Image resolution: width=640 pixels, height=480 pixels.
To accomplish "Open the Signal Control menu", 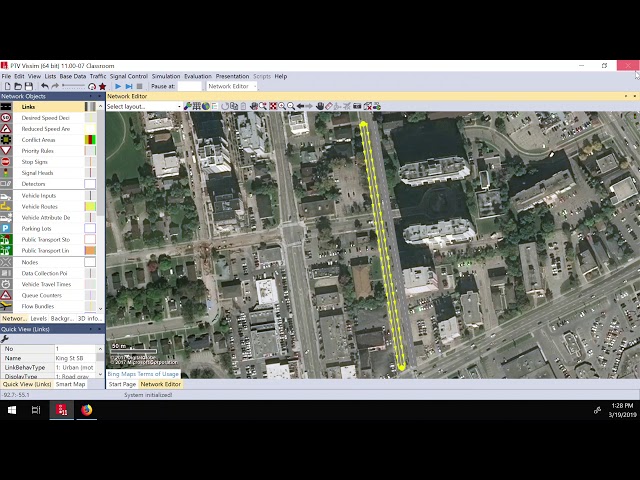I will pyautogui.click(x=129, y=76).
